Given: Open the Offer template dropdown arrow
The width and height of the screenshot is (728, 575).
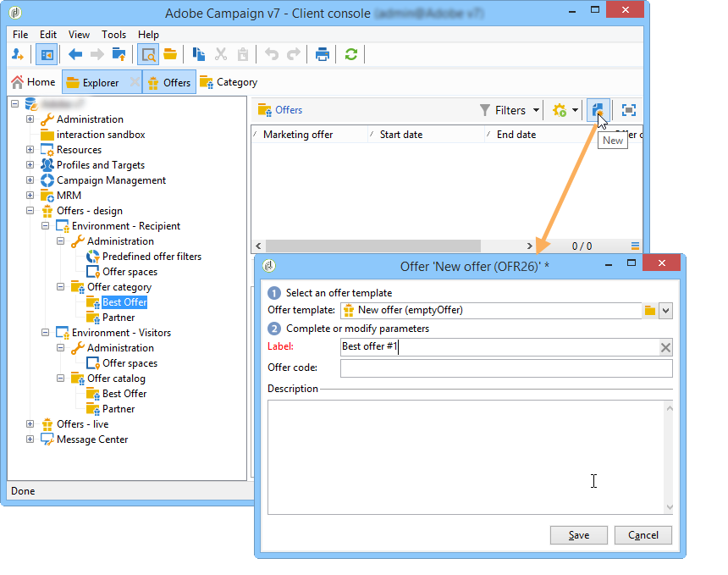Looking at the screenshot, I should tap(666, 310).
